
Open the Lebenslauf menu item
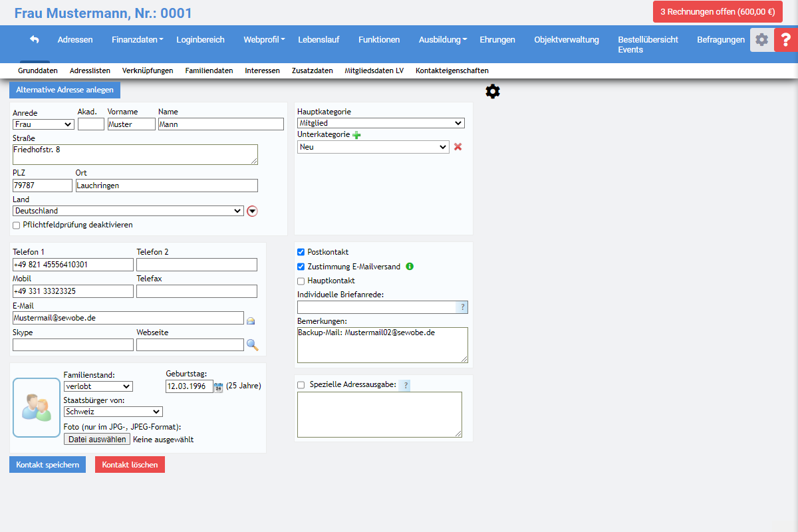319,40
